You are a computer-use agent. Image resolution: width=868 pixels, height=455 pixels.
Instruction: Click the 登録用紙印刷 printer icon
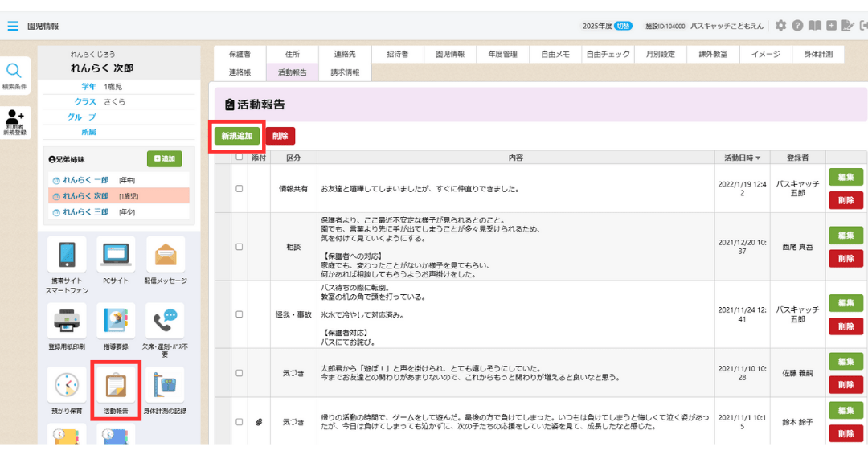coord(67,322)
